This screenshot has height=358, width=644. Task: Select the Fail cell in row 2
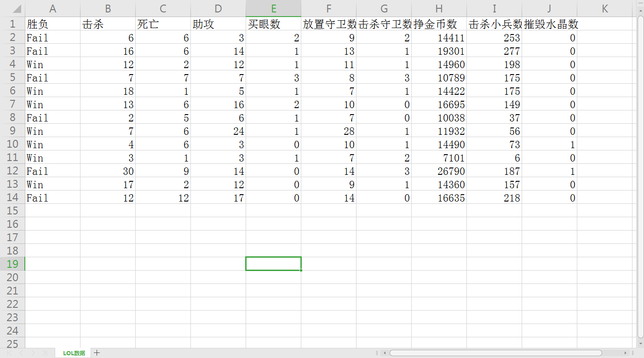[x=52, y=37]
